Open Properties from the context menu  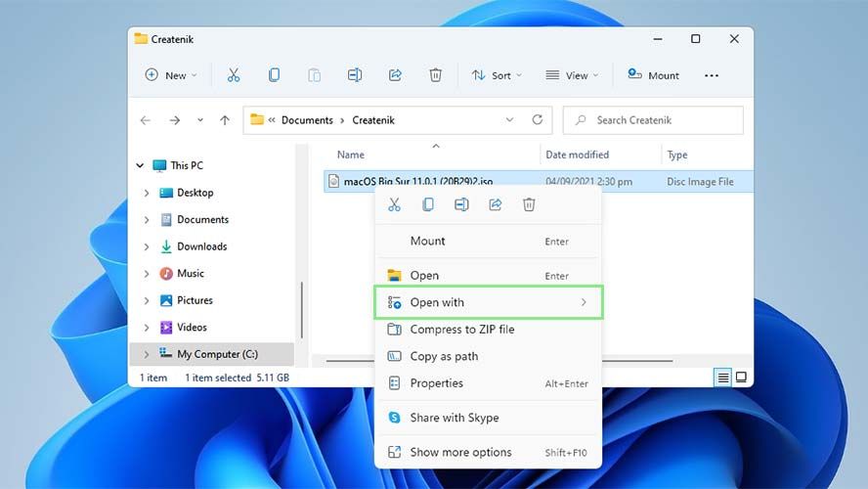489,383
